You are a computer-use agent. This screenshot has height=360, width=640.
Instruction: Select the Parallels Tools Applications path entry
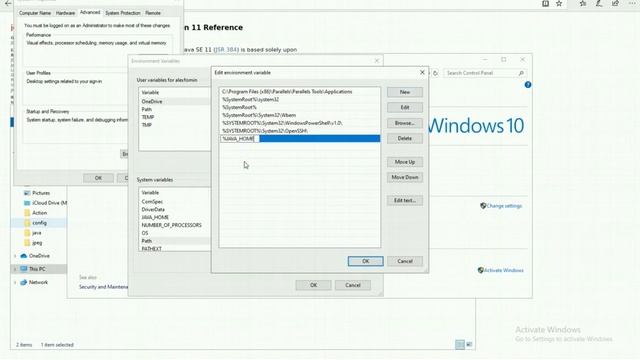[300, 92]
